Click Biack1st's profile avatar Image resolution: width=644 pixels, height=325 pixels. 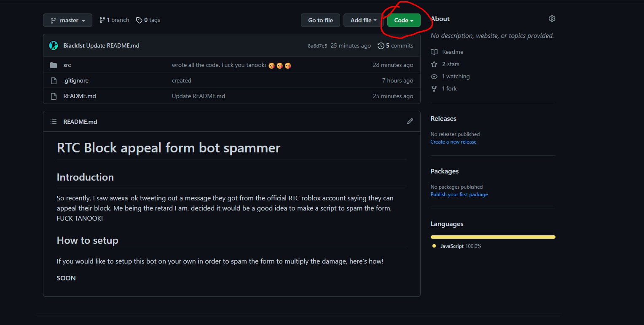pos(54,45)
